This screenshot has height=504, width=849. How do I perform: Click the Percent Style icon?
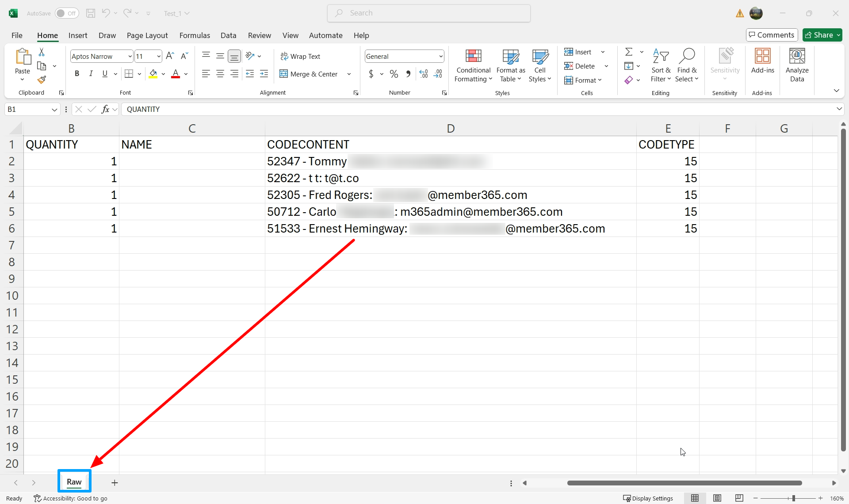394,74
